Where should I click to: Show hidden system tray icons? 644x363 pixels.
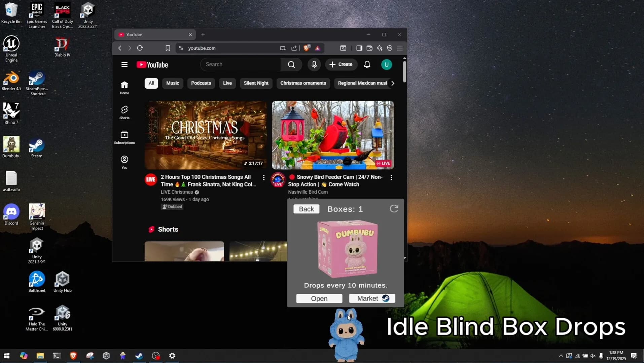pyautogui.click(x=561, y=356)
